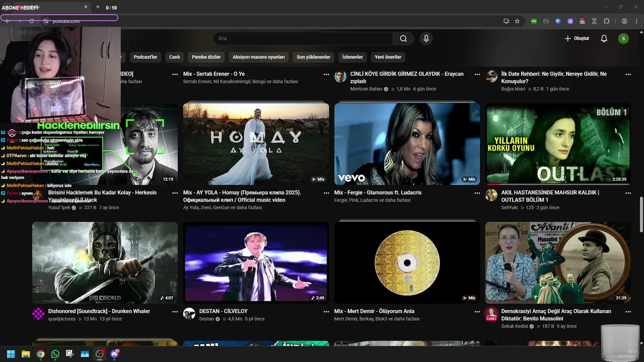
Task: Select the Pembe diziler filter chip
Action: point(206,57)
